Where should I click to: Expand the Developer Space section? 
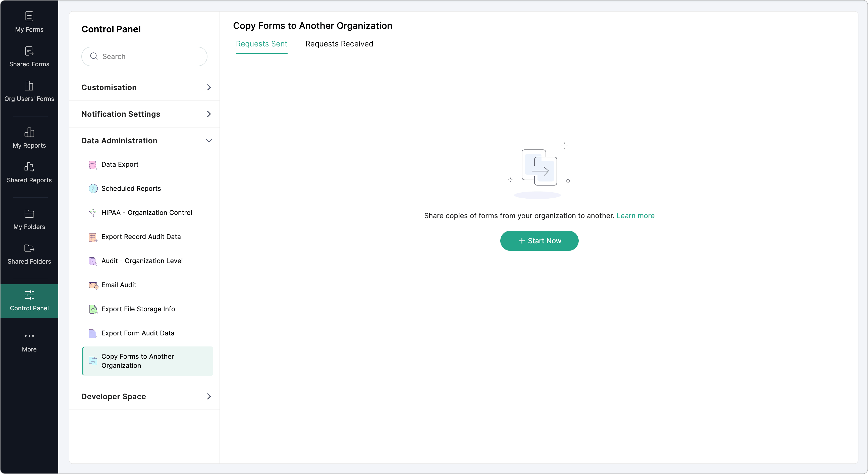tap(146, 396)
